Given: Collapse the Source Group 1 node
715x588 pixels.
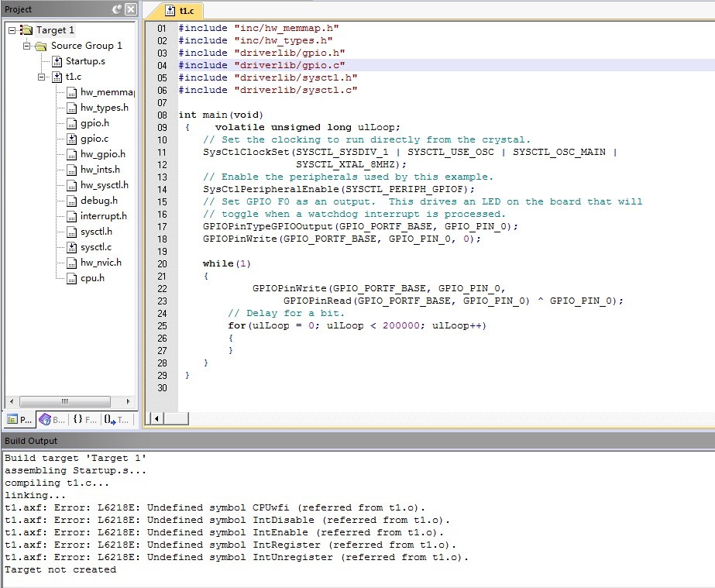Looking at the screenshot, I should pyautogui.click(x=27, y=46).
